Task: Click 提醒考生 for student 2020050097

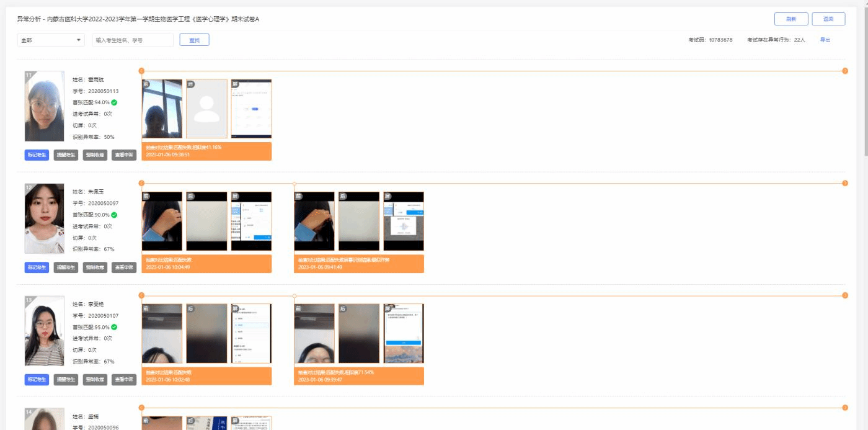Action: coord(66,267)
